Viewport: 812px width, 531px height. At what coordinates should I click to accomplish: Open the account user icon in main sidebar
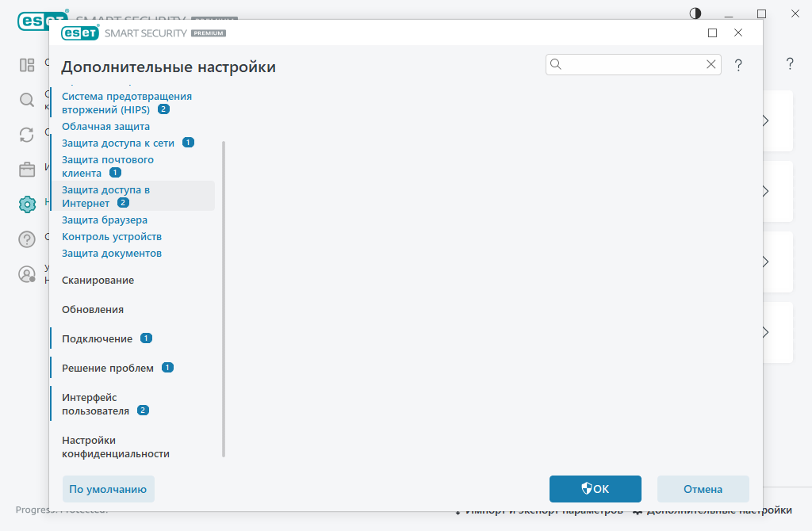click(27, 273)
